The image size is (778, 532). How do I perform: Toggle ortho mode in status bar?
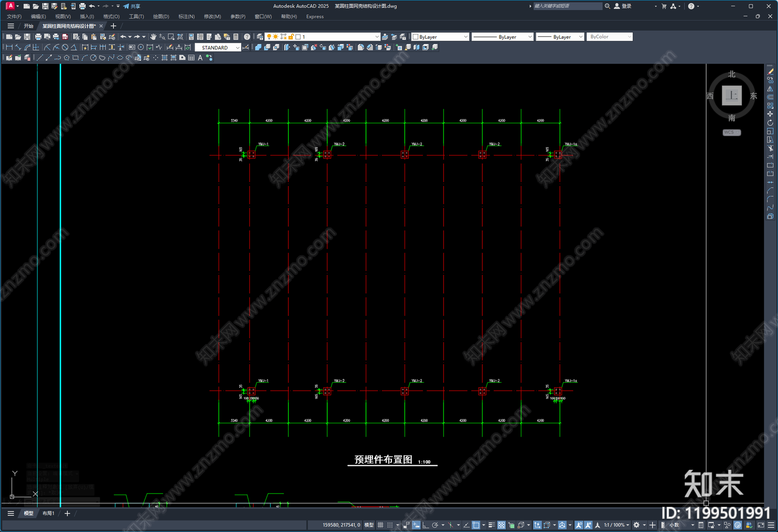[425, 525]
